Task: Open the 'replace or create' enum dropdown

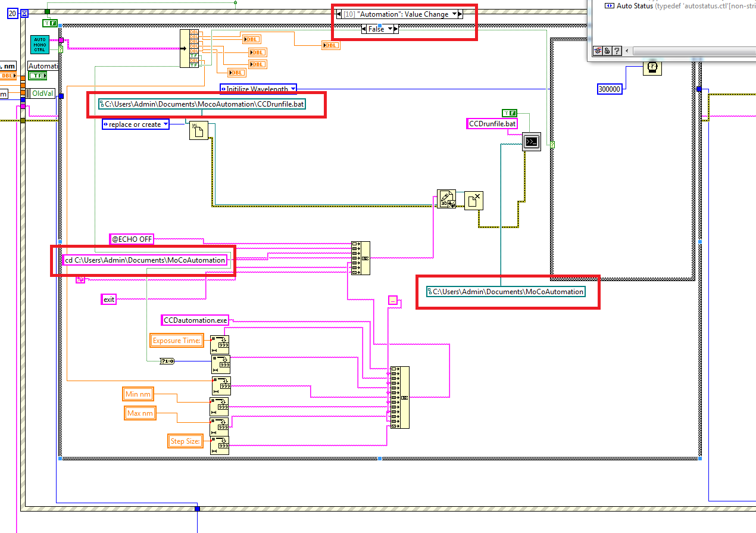Action: [x=136, y=124]
